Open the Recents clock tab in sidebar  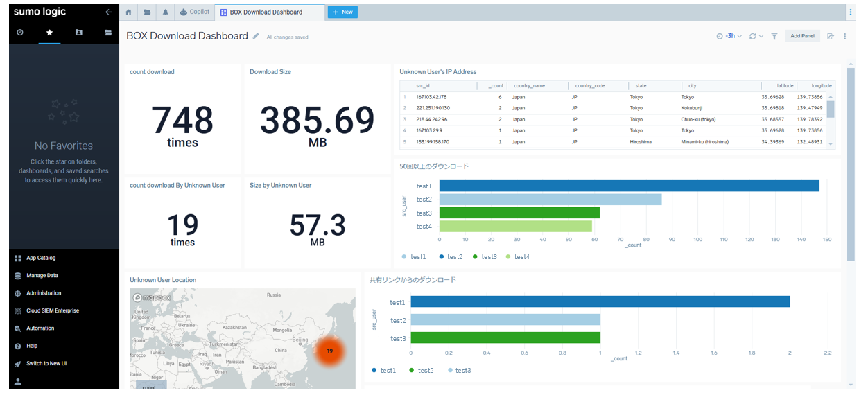coord(20,33)
